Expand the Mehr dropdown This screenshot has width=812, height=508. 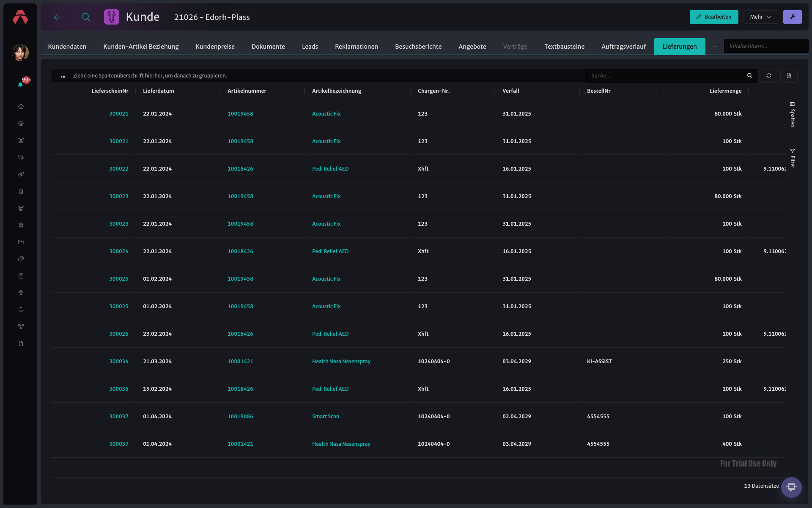coord(760,17)
